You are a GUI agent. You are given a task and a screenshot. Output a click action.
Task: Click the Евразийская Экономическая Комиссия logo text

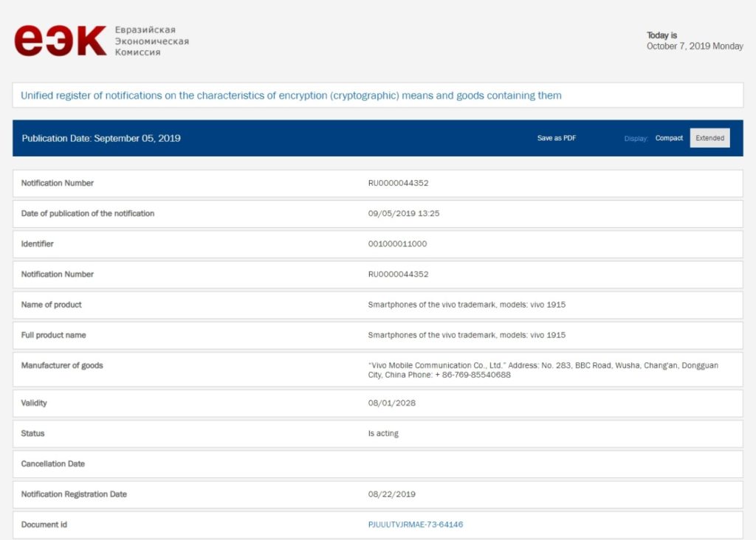pyautogui.click(x=151, y=41)
